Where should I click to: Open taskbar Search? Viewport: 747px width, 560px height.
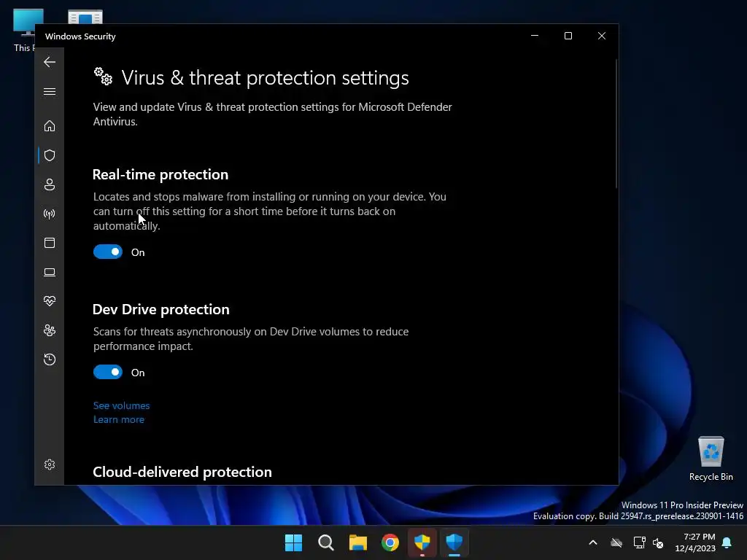(x=326, y=542)
